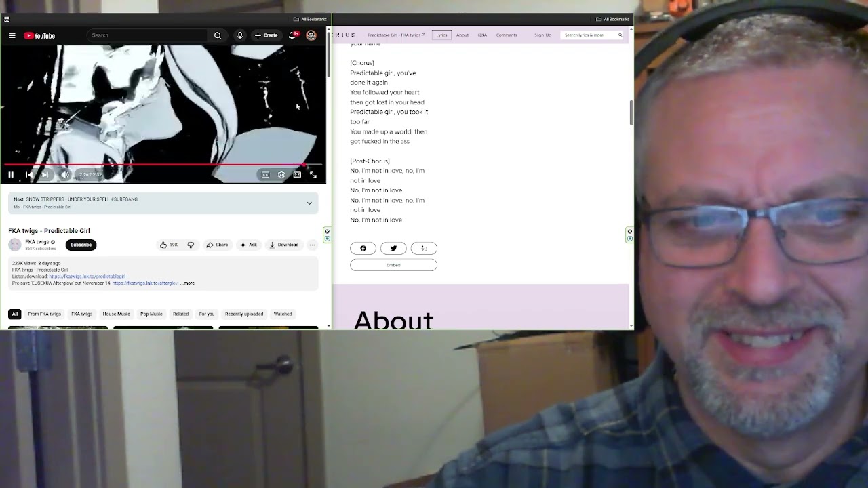The height and width of the screenshot is (488, 868).
Task: Open Genius Comments section link
Action: pos(507,35)
